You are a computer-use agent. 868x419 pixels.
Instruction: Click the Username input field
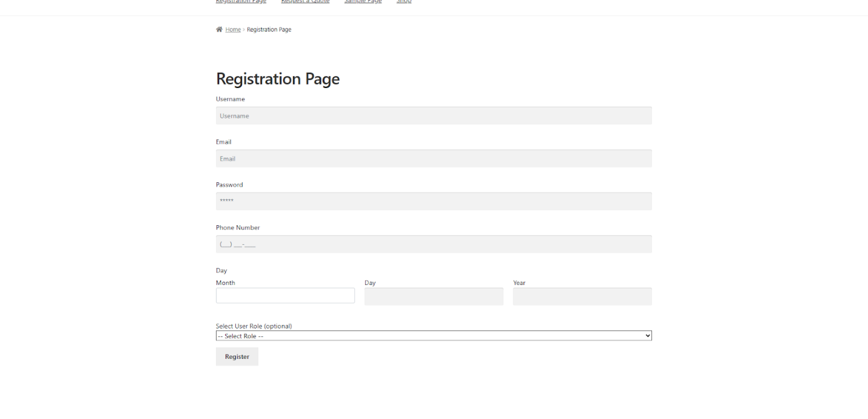click(433, 115)
